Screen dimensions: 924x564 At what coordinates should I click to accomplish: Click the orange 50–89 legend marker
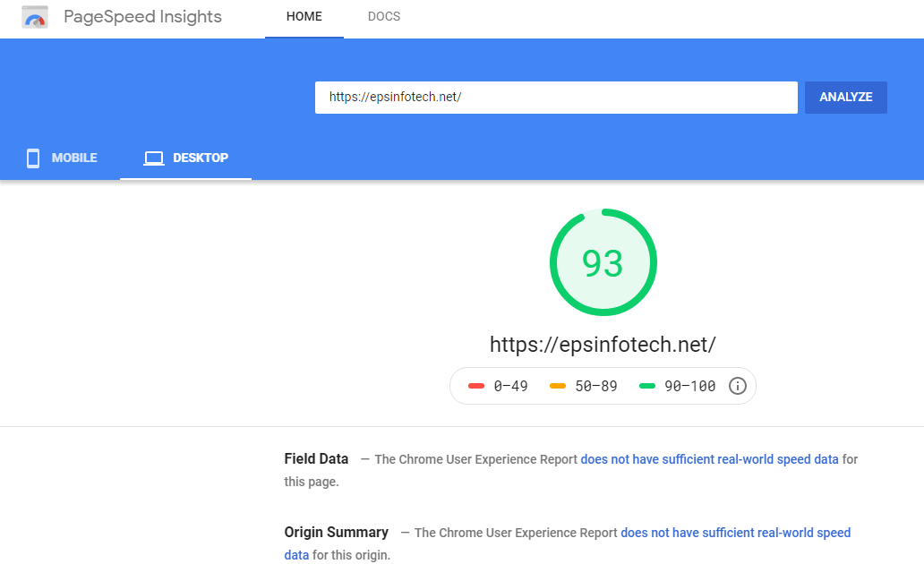click(558, 386)
